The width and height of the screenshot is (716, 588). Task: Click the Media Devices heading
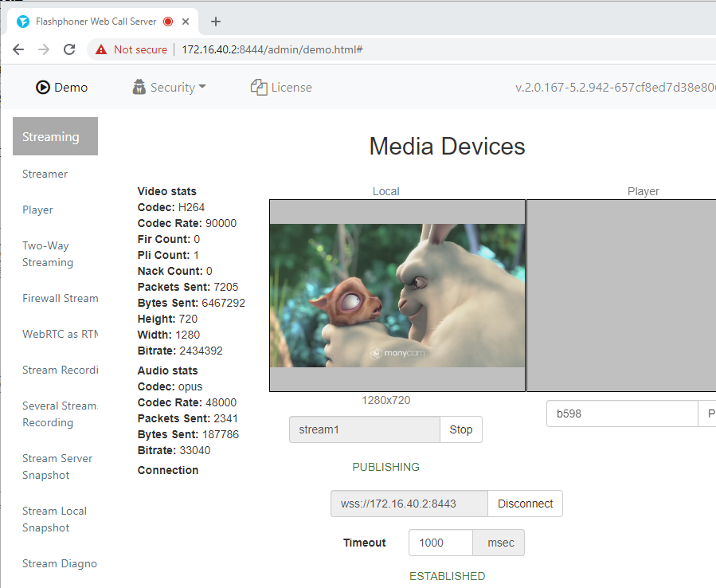click(447, 146)
